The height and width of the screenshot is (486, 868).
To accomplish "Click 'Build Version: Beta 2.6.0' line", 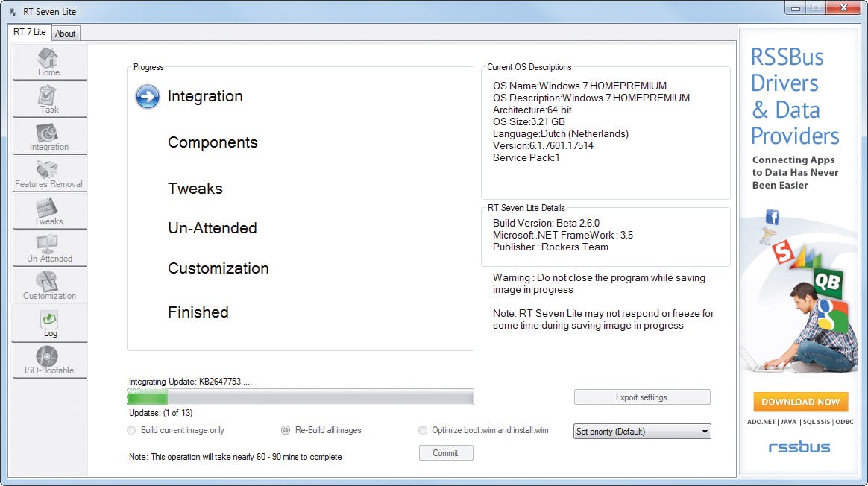I will (547, 223).
